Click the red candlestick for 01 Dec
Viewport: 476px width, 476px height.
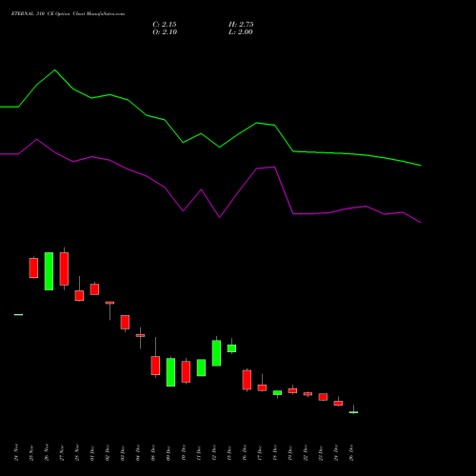94,289
